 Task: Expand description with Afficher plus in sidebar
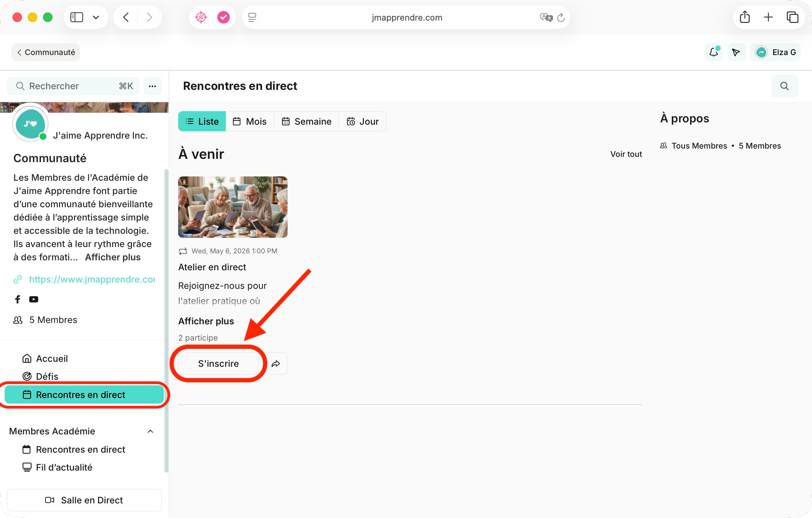[113, 257]
